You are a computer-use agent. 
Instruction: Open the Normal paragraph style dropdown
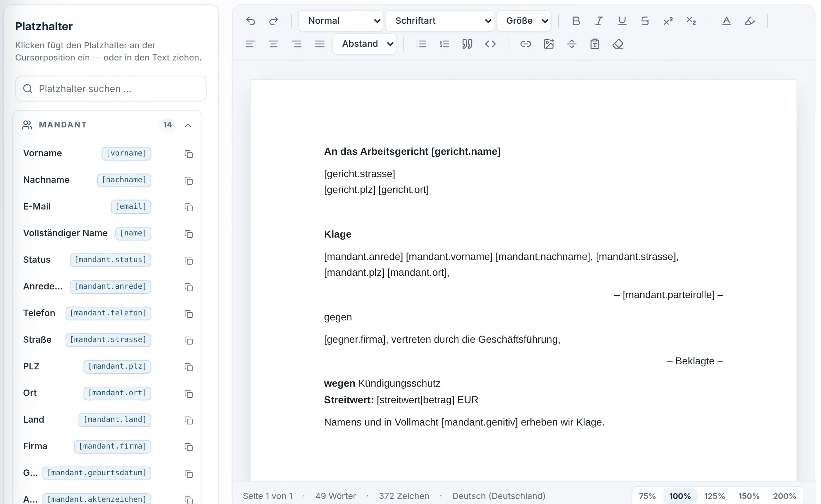(x=341, y=21)
